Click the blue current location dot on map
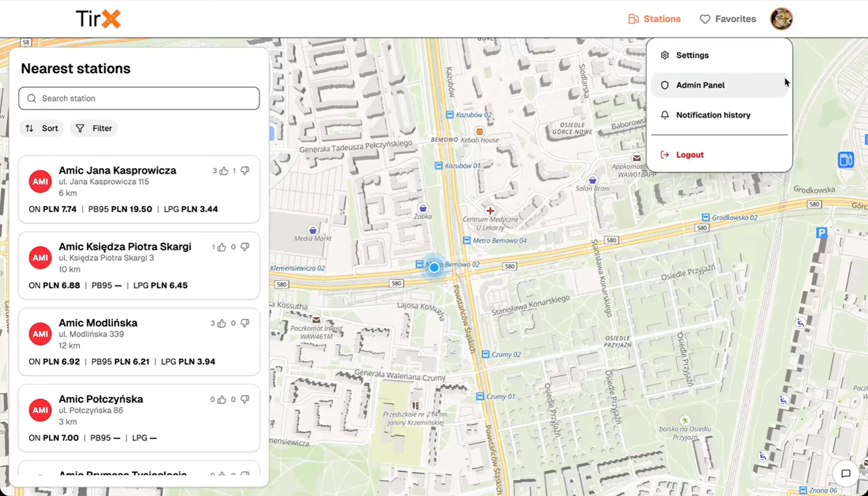Screen dimensions: 868x496 tap(434, 267)
